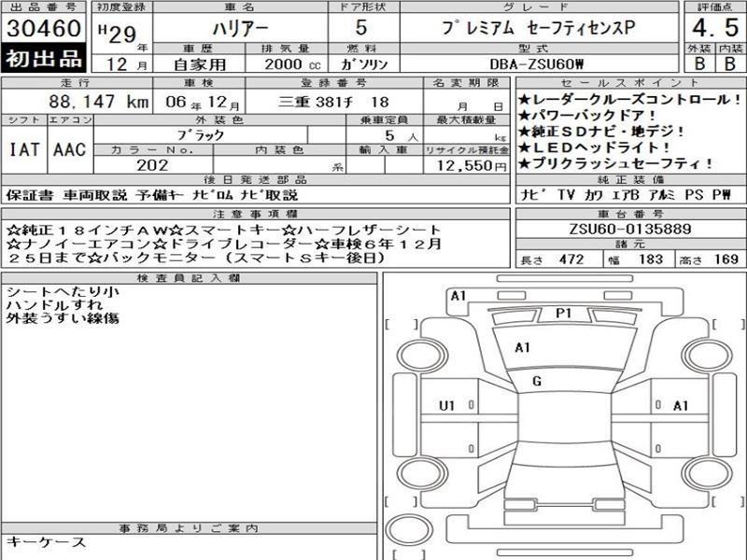Screen dimensions: 747x560
Task: Select height value 169
Action: [726, 259]
